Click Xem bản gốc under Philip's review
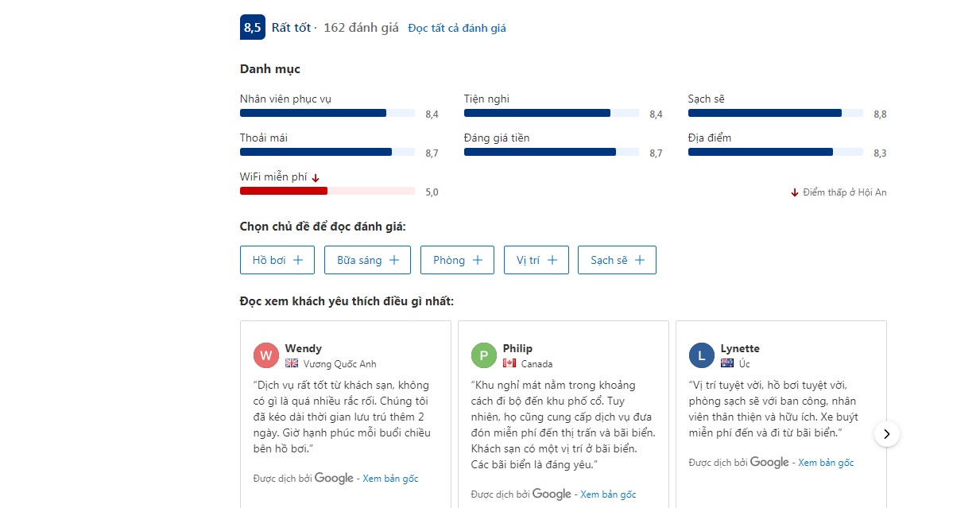 coord(608,494)
